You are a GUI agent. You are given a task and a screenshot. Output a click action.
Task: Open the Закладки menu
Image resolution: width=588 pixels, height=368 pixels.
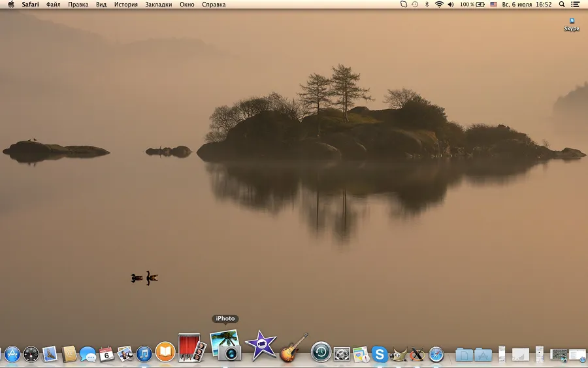click(159, 5)
